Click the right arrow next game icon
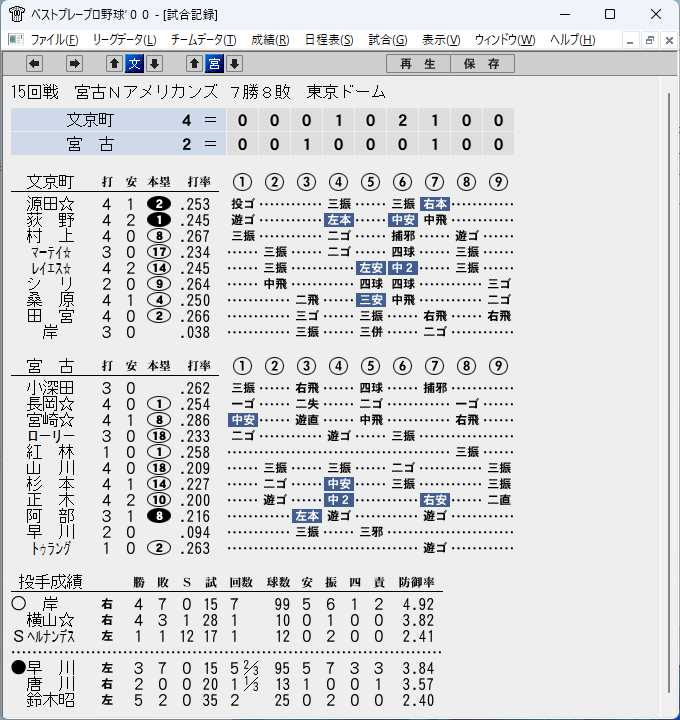 (74, 63)
